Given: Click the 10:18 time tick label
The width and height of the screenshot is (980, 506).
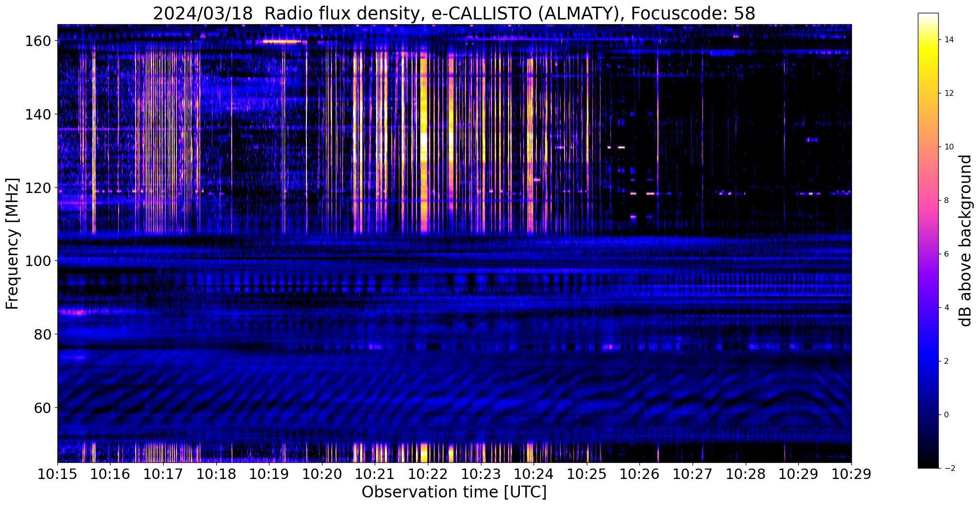Looking at the screenshot, I should (x=216, y=474).
